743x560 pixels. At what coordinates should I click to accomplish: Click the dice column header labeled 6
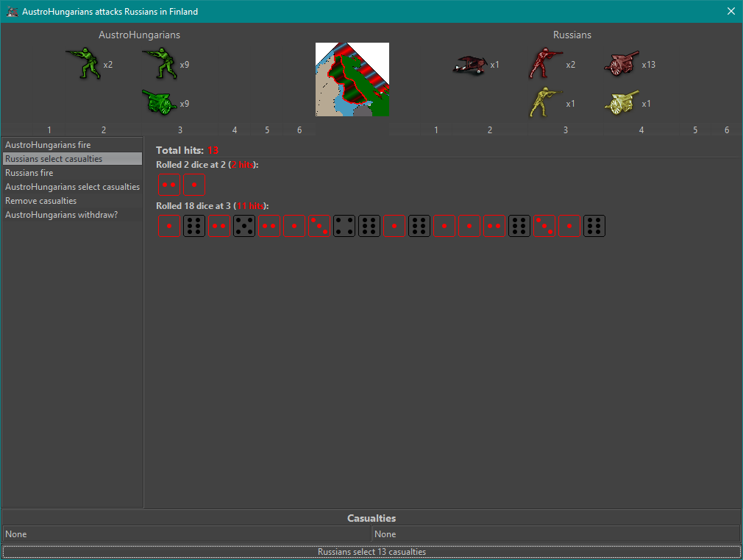coord(299,130)
